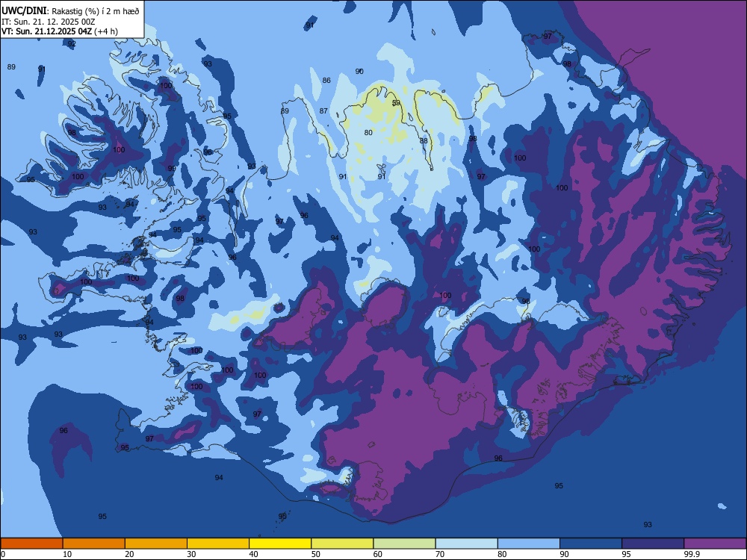Click the map humidity value 92

tap(72, 44)
